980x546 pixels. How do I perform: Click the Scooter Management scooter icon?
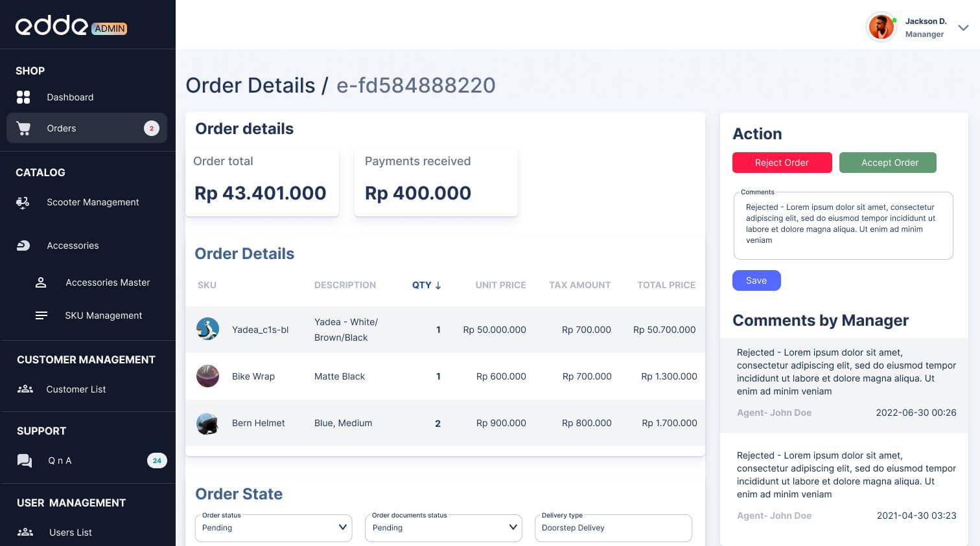(23, 203)
